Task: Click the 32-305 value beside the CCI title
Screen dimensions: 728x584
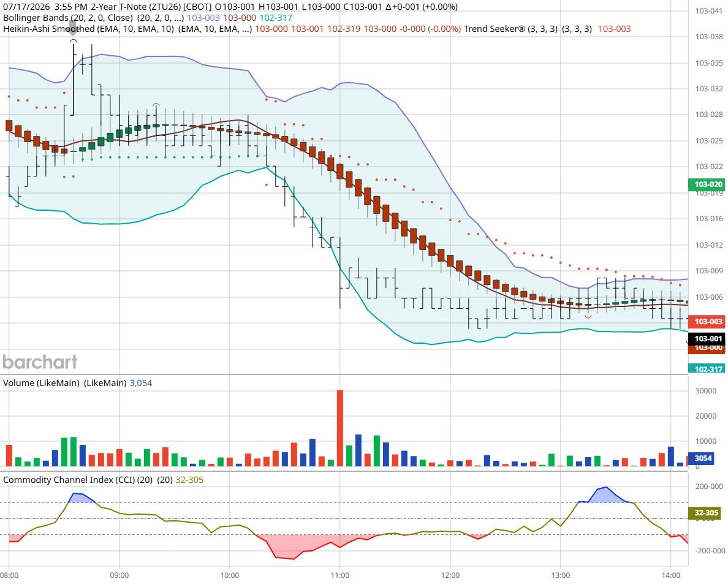Action: click(189, 480)
